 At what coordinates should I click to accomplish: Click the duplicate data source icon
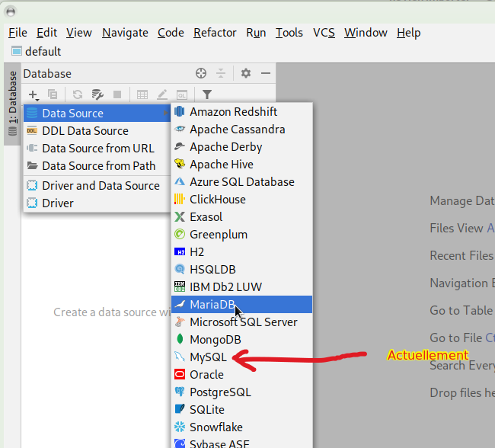pos(53,94)
